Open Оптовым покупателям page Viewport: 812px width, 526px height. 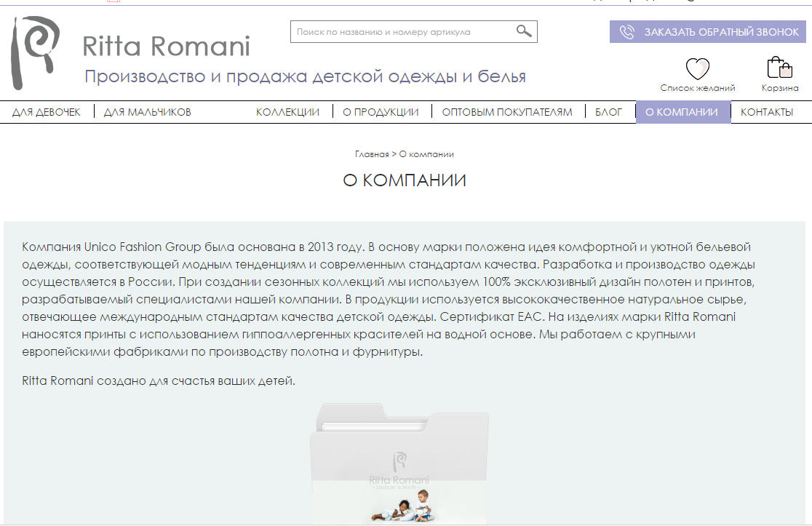[x=507, y=112]
